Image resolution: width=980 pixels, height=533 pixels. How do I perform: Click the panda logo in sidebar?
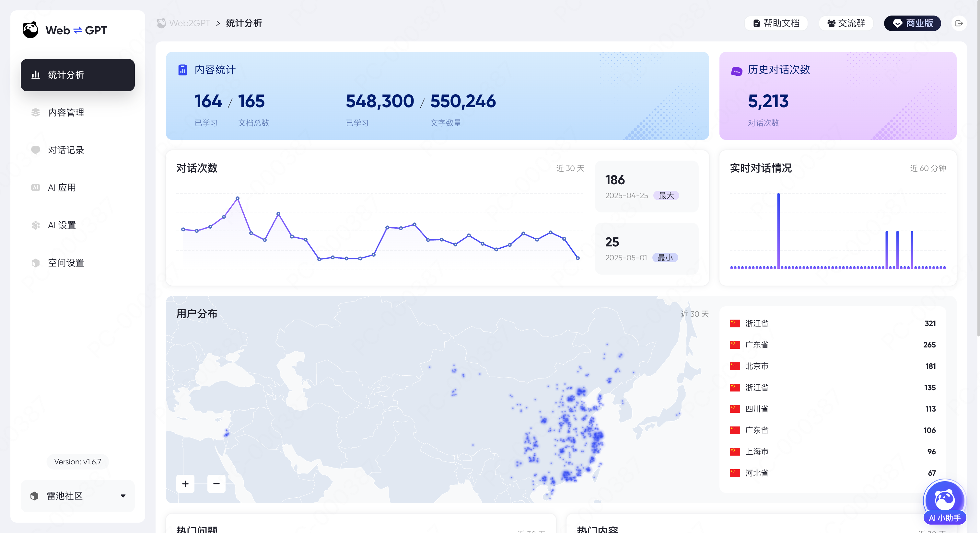(x=30, y=30)
